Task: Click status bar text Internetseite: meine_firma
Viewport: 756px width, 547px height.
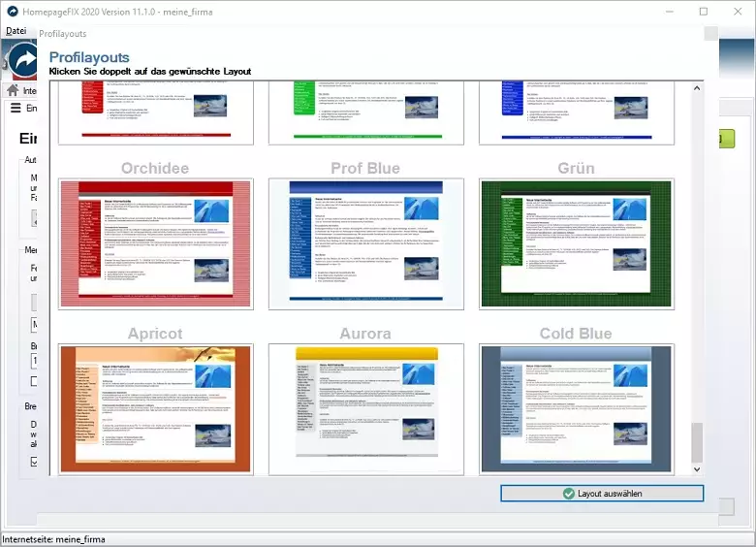Action: pyautogui.click(x=53, y=539)
